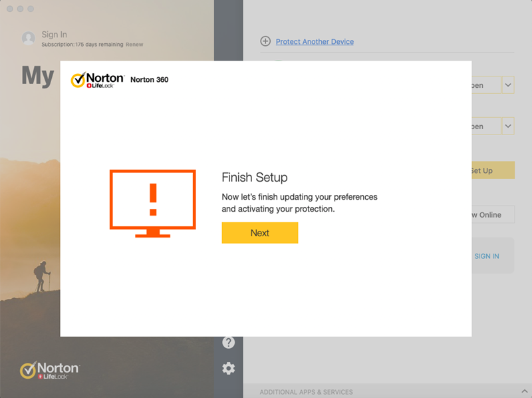Click the yellow Next button
The width and height of the screenshot is (532, 398).
pyautogui.click(x=260, y=233)
